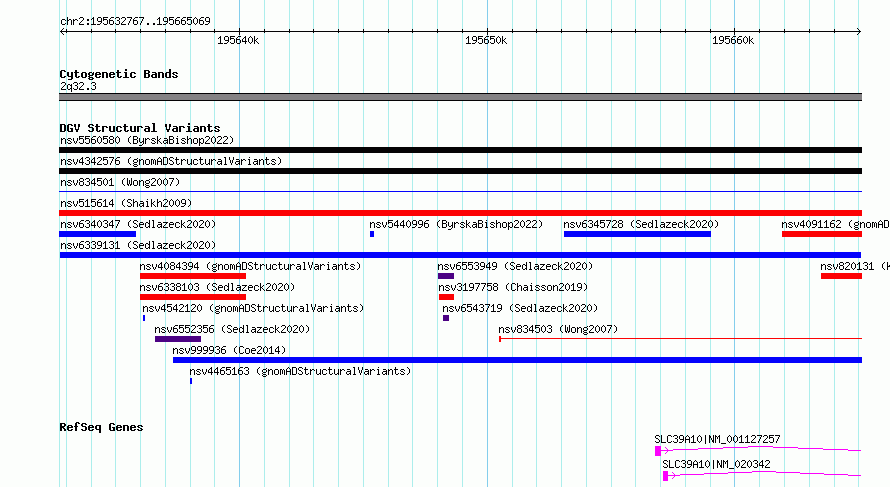
Task: Click the purple nsv6552356 variant bar
Action: point(178,339)
